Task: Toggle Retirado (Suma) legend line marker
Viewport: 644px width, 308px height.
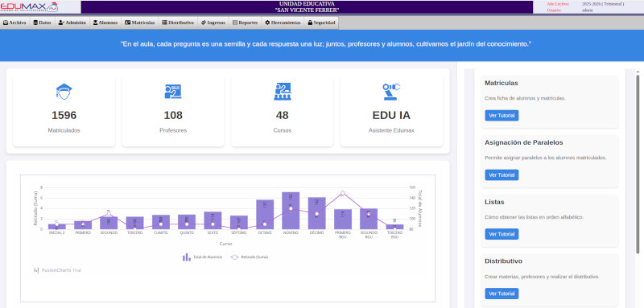Action: tap(234, 257)
